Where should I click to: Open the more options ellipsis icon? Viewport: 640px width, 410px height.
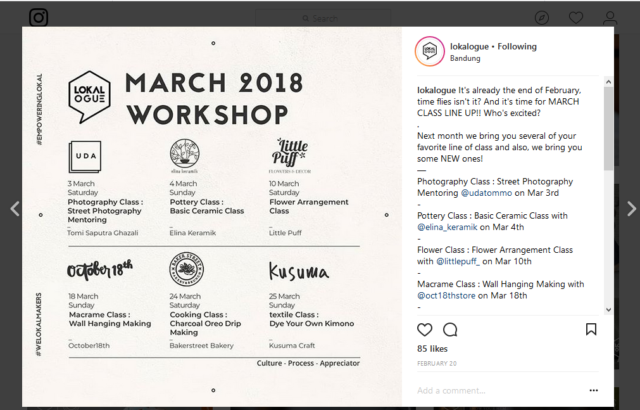(593, 390)
